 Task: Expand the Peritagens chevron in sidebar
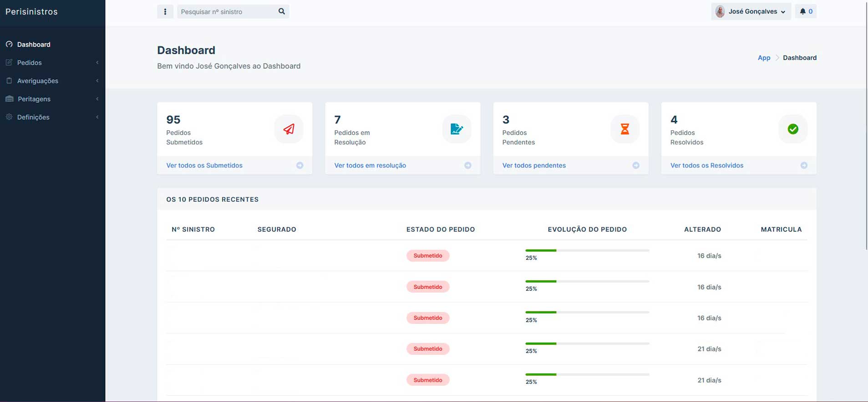(97, 99)
